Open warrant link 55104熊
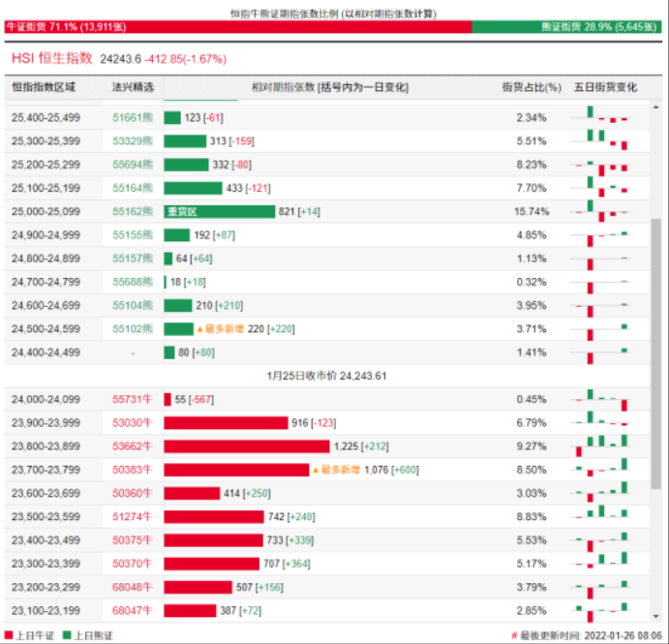This screenshot has width=669, height=644. 133,306
